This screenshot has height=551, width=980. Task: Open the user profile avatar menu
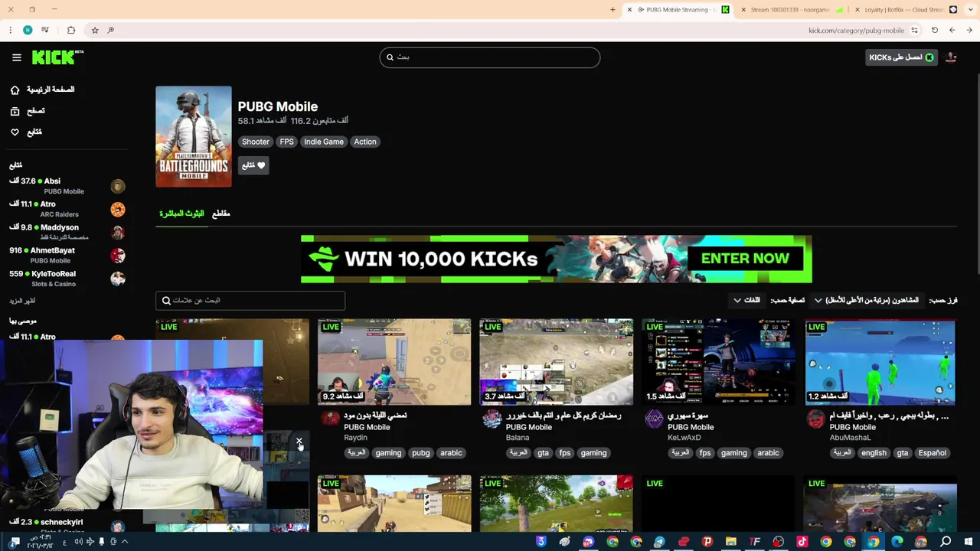coord(951,57)
